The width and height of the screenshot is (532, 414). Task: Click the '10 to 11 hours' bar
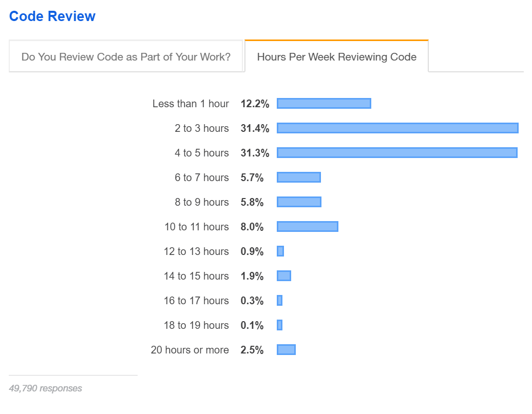(308, 227)
